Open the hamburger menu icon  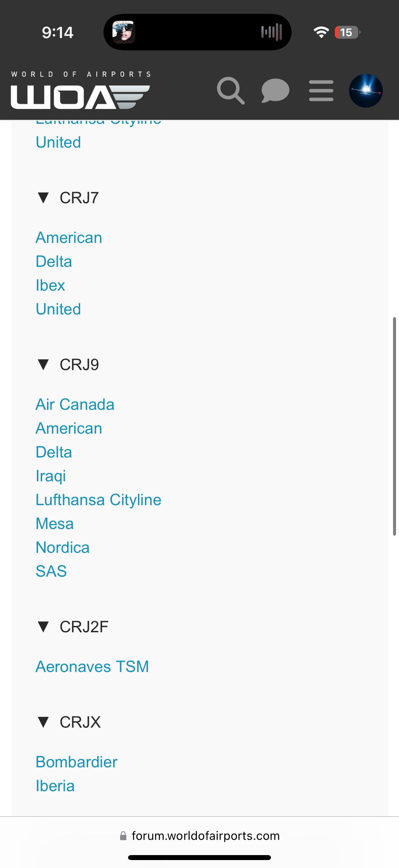click(x=321, y=91)
